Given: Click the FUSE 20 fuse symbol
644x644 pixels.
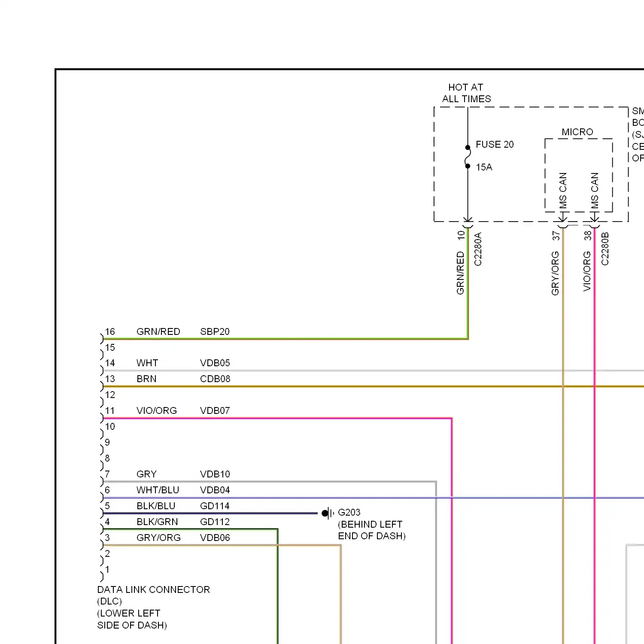Looking at the screenshot, I should tap(468, 157).
